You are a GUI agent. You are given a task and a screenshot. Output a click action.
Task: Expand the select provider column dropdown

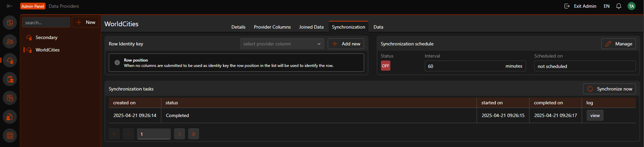click(282, 44)
